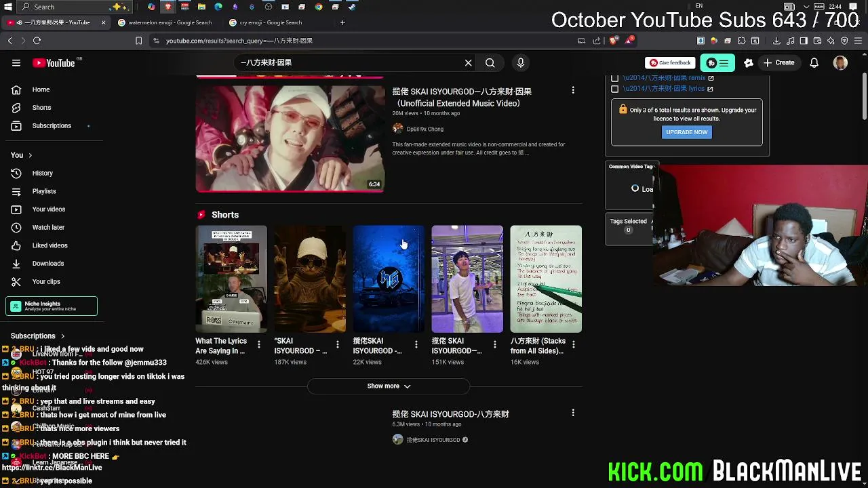Image resolution: width=868 pixels, height=488 pixels.
Task: Open the Brave Rewards triangle icon
Action: pyautogui.click(x=630, y=41)
